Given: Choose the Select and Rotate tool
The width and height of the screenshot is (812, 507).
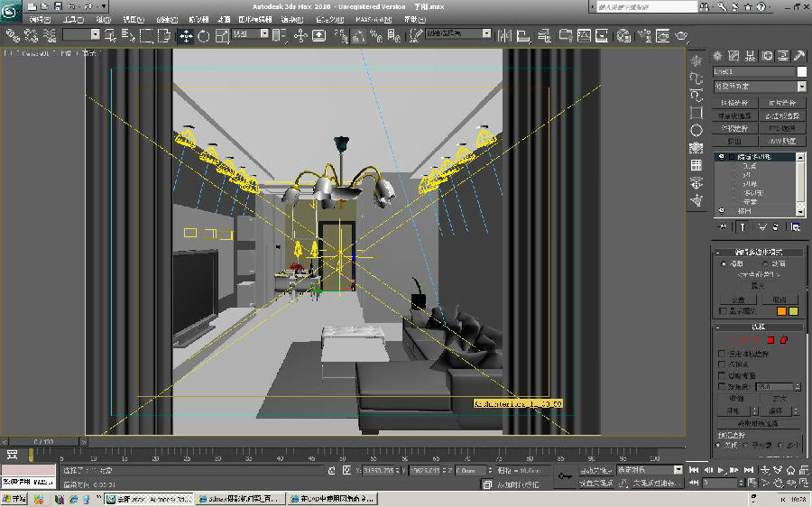Looking at the screenshot, I should (x=203, y=36).
